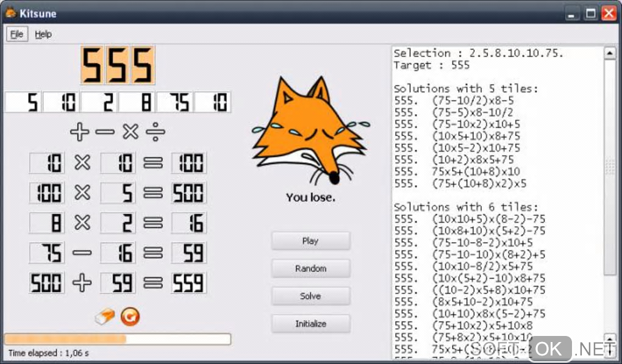Viewport: 622px width, 364px height.
Task: Click the Random button
Action: coord(310,269)
